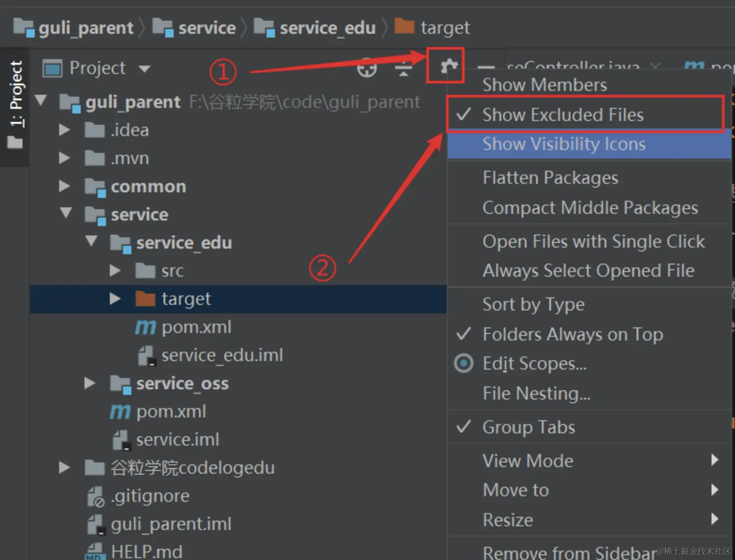Click the gear settings icon in Project panel

[449, 66]
